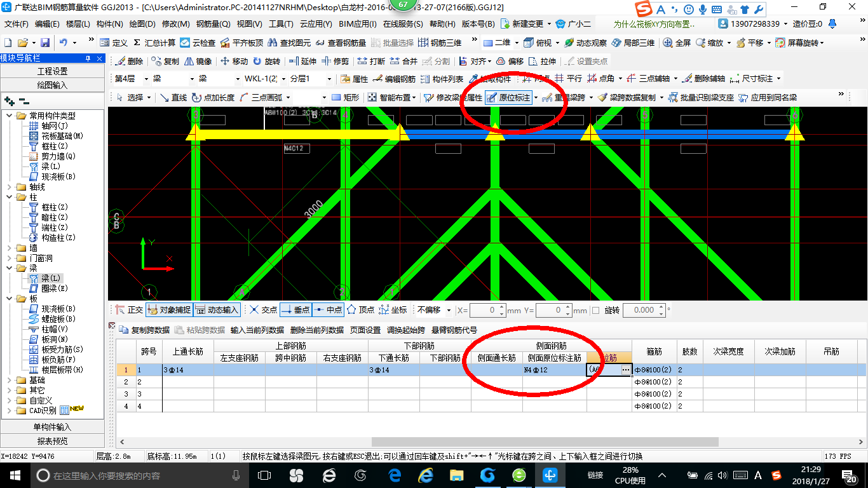This screenshot has width=868, height=488.
Task: Expand the 基础 tree node
Action: coord(10,380)
